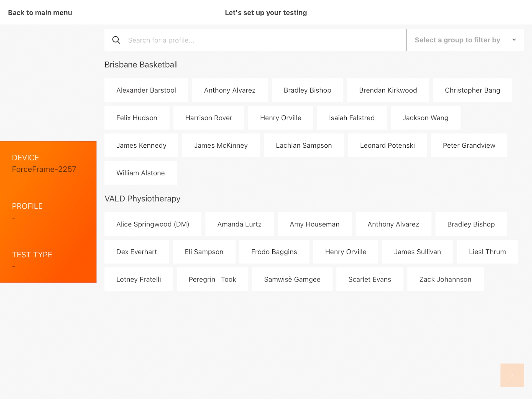This screenshot has height=399, width=532.
Task: Pick Harrison Rover profile
Action: (x=209, y=118)
